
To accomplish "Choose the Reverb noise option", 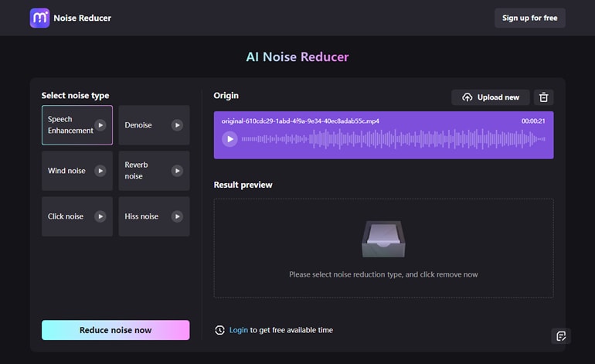I will click(x=141, y=171).
